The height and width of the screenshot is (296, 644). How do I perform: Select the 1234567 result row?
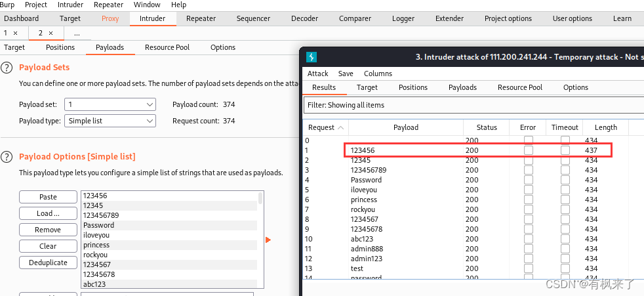coord(473,219)
